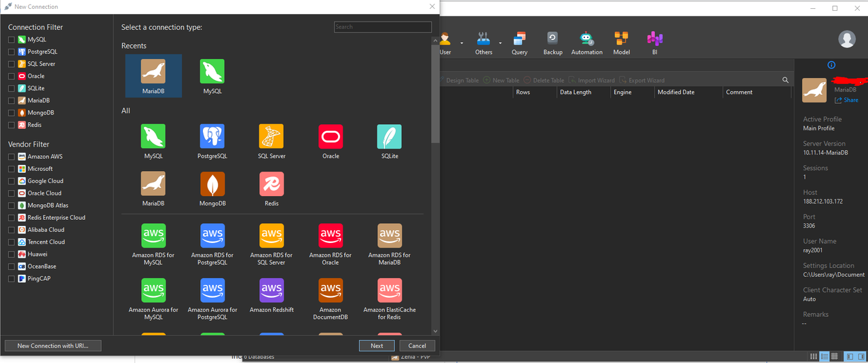
Task: Expand the User toolbar dropdown arrow
Action: (461, 43)
